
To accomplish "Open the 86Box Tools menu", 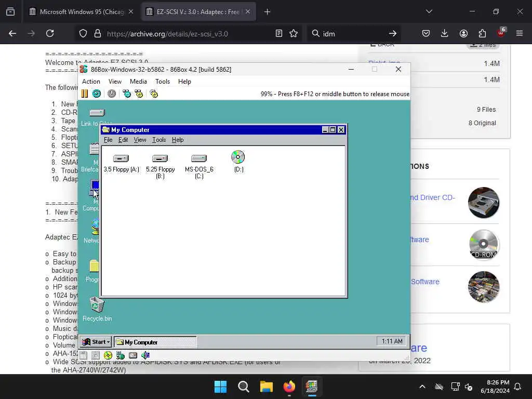I will [x=163, y=82].
